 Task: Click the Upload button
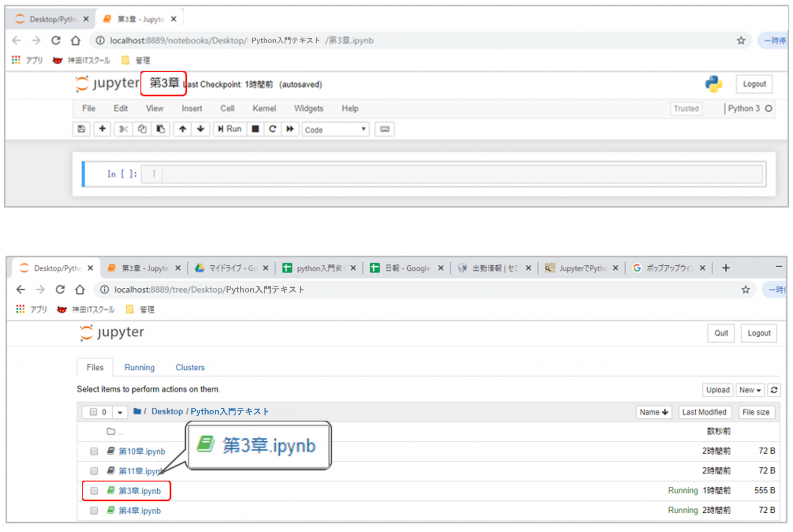click(717, 390)
